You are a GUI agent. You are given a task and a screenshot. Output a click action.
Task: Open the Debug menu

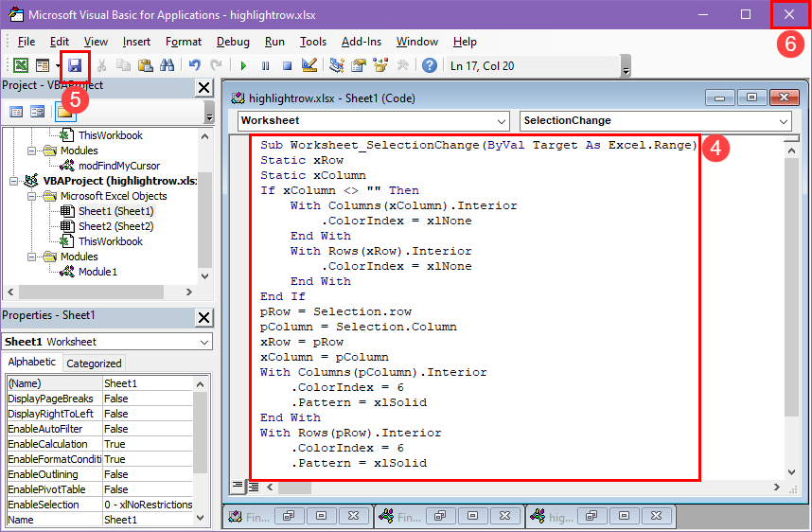click(233, 42)
